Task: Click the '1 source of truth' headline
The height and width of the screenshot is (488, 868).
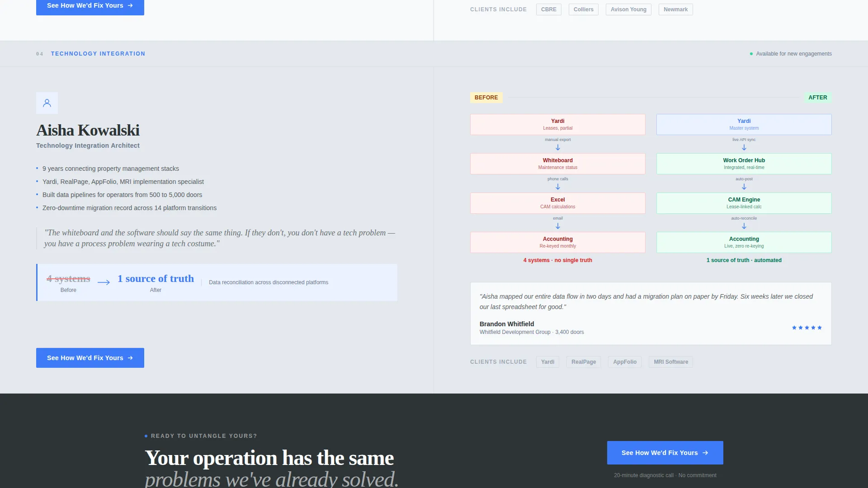Action: tap(156, 279)
